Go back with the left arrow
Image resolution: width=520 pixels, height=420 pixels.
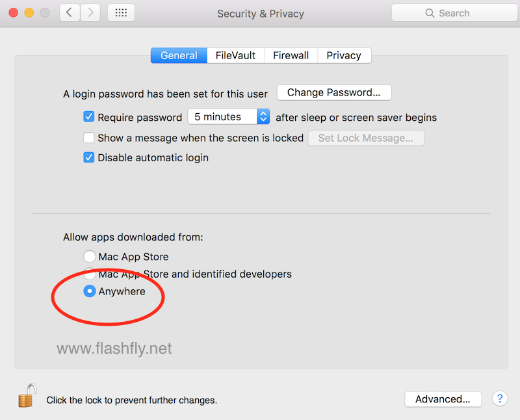70,12
